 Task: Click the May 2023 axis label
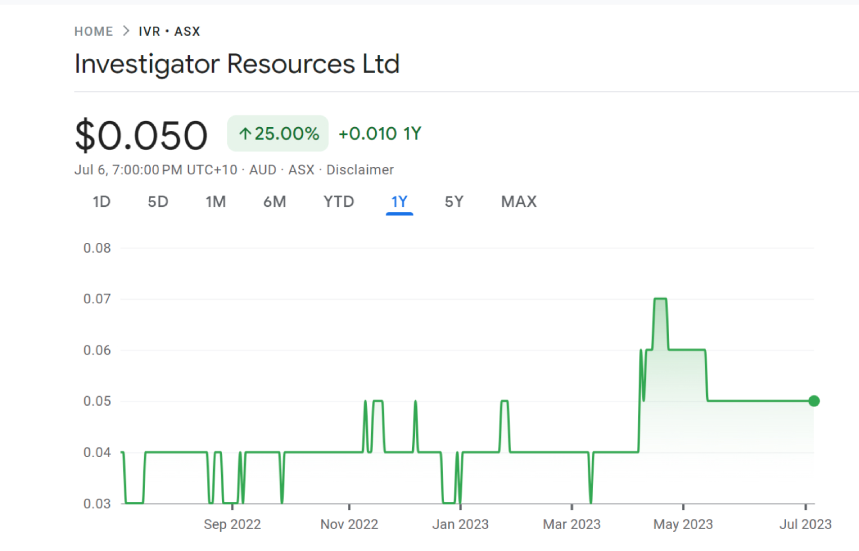coord(683,524)
